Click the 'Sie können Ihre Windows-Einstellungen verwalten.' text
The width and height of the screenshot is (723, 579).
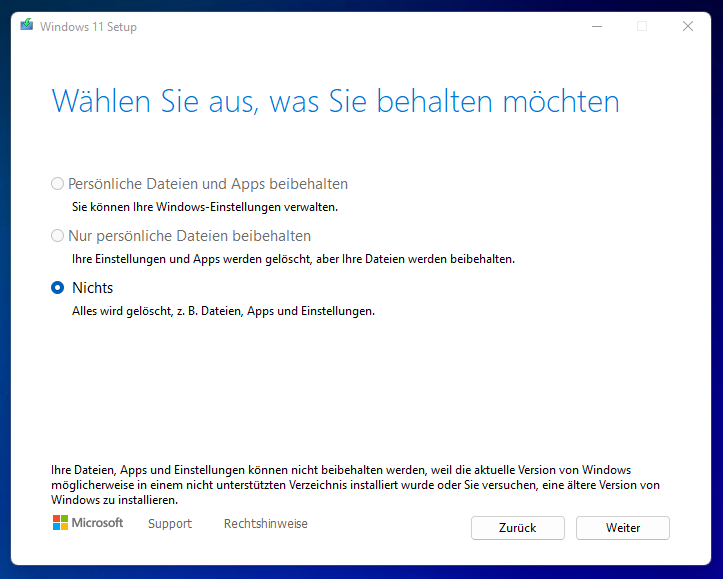pos(205,207)
